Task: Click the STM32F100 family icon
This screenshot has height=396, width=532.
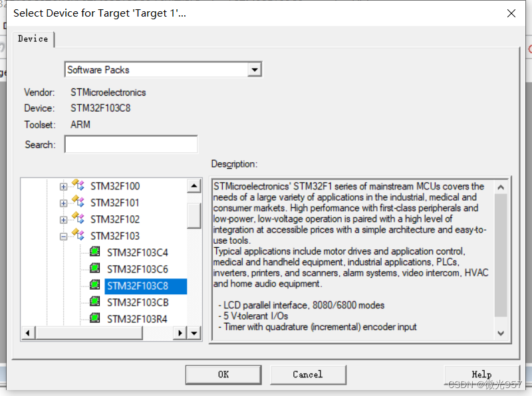Action: 78,185
